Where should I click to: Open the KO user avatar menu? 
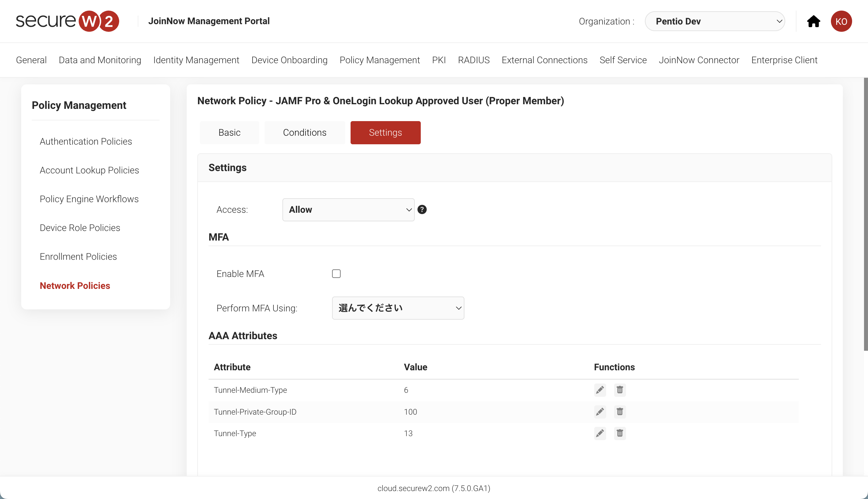[841, 21]
